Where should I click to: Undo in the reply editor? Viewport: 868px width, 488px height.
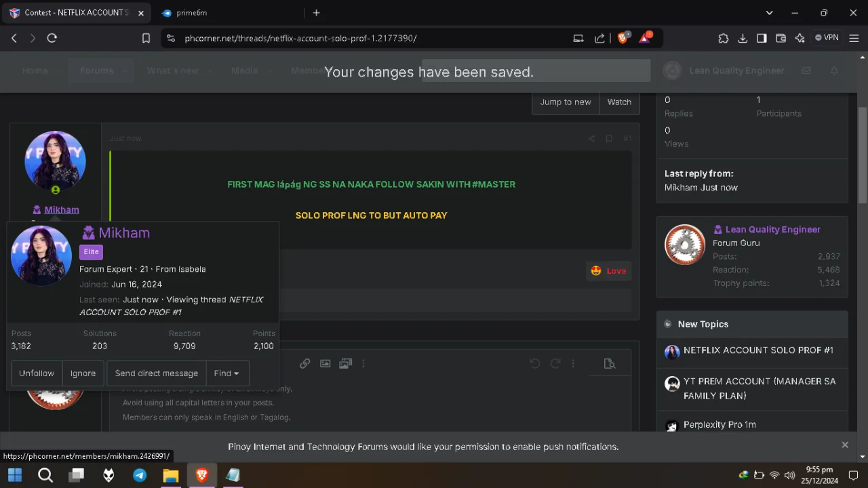(534, 364)
